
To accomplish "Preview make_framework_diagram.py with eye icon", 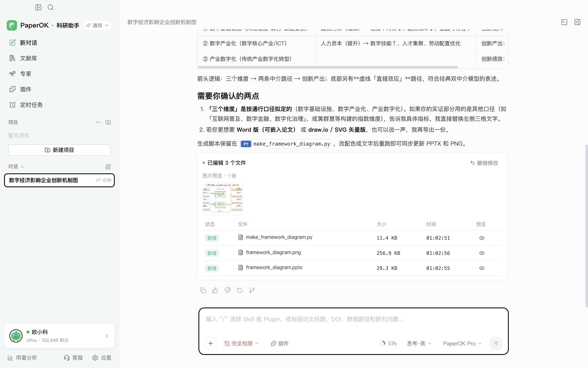I will [482, 238].
